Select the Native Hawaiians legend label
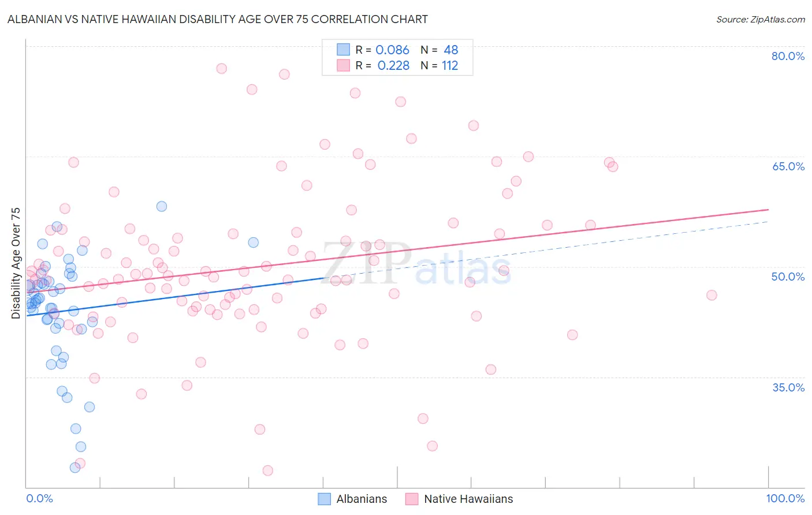 click(468, 499)
